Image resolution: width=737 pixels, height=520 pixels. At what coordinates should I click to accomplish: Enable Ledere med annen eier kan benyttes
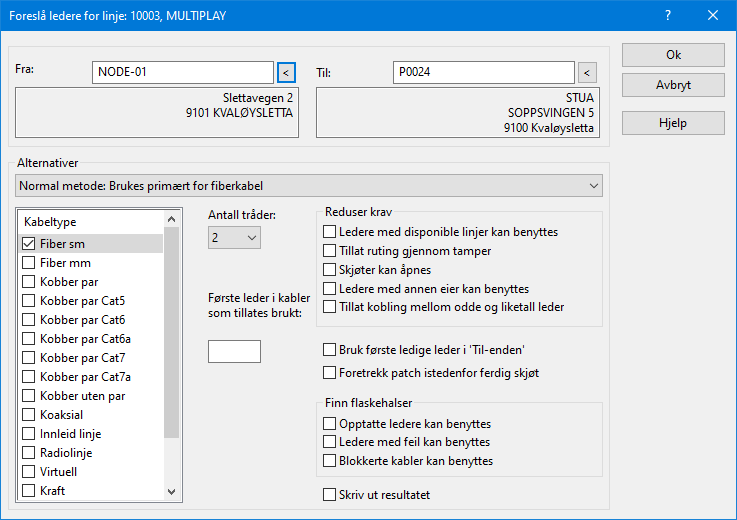click(329, 288)
